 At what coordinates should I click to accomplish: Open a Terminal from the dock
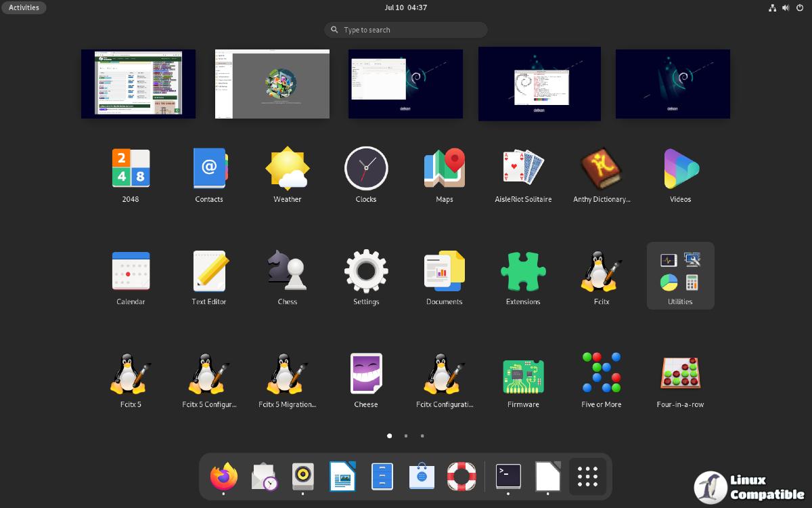(508, 477)
